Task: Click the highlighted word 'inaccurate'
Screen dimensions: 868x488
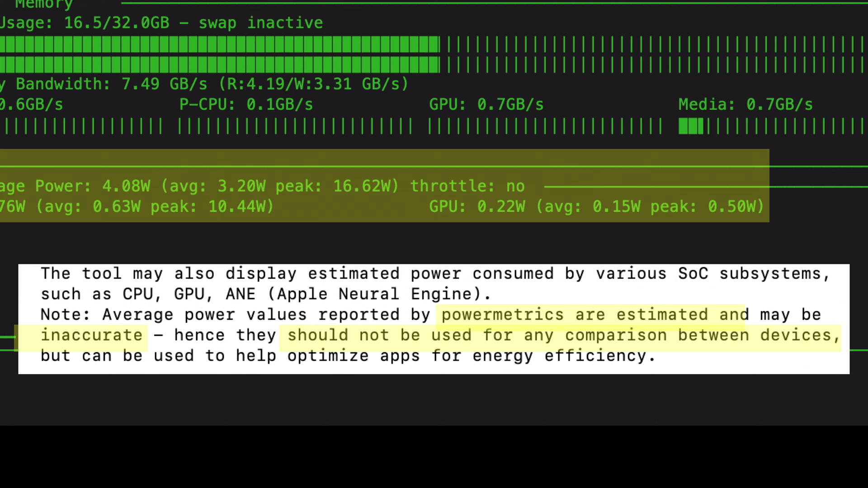Action: 92,335
